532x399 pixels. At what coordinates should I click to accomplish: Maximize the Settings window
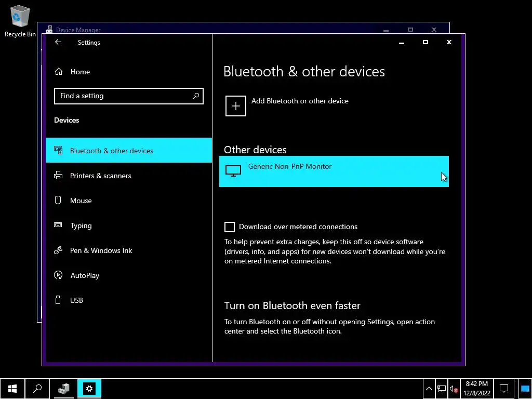425,42
